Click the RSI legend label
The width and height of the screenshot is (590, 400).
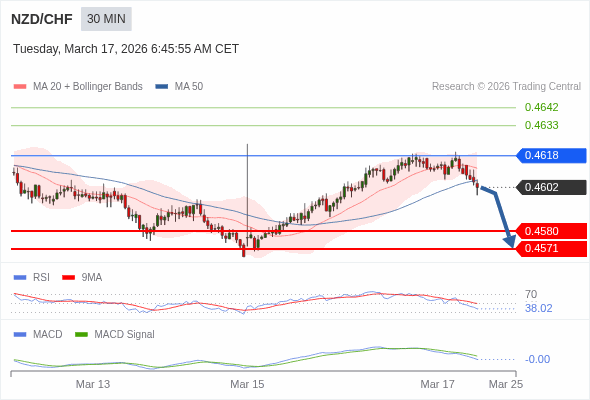[41, 278]
